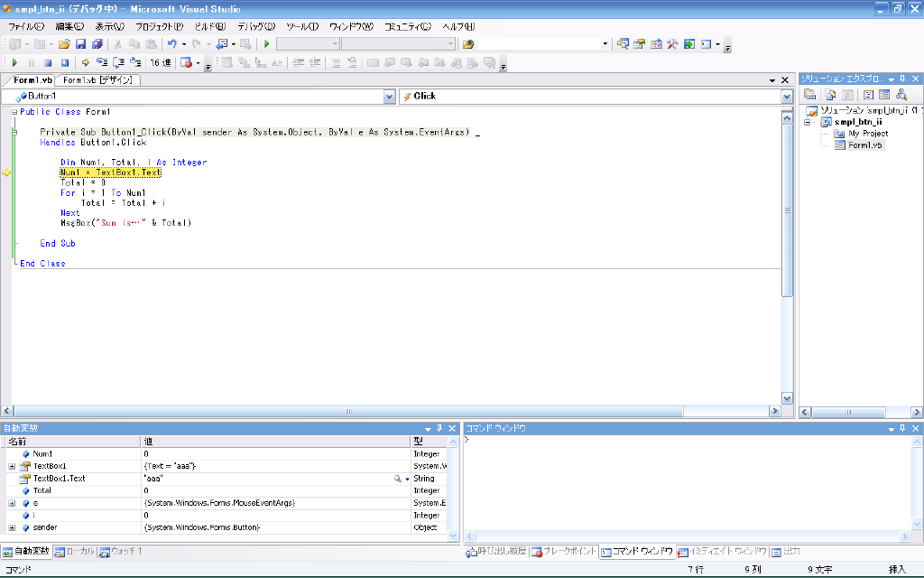
Task: Collapse the smpl_btn_ii project node
Action: pyautogui.click(x=808, y=122)
